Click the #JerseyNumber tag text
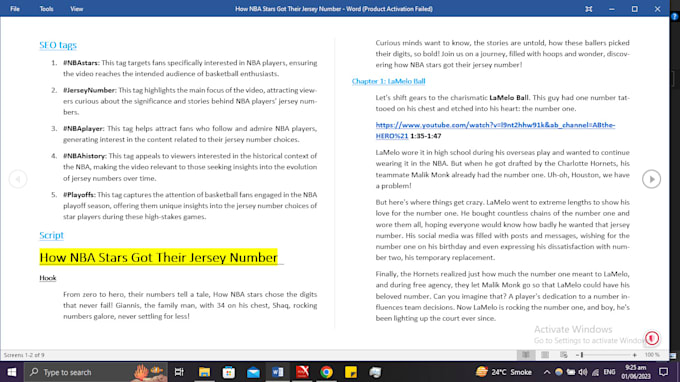This screenshot has width=680, height=382. pyautogui.click(x=90, y=90)
